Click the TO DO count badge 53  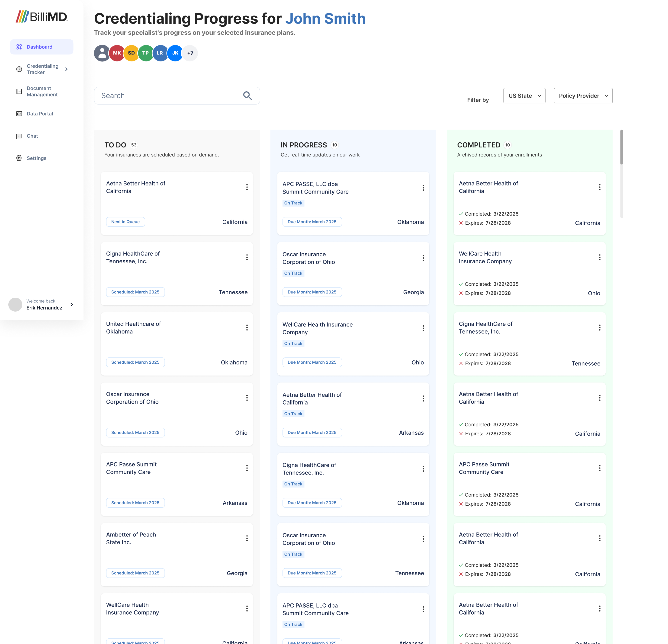134,145
